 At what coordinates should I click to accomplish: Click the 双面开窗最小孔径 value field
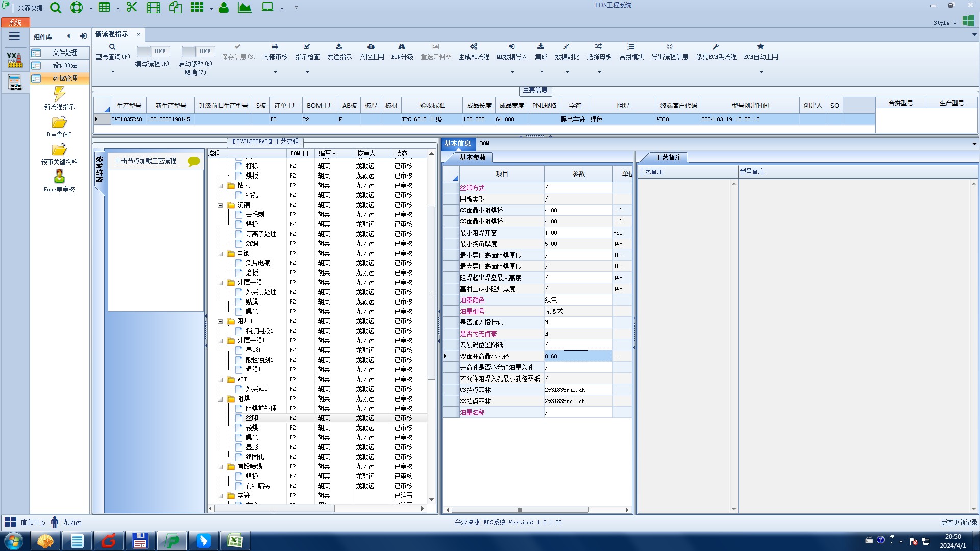pyautogui.click(x=577, y=356)
